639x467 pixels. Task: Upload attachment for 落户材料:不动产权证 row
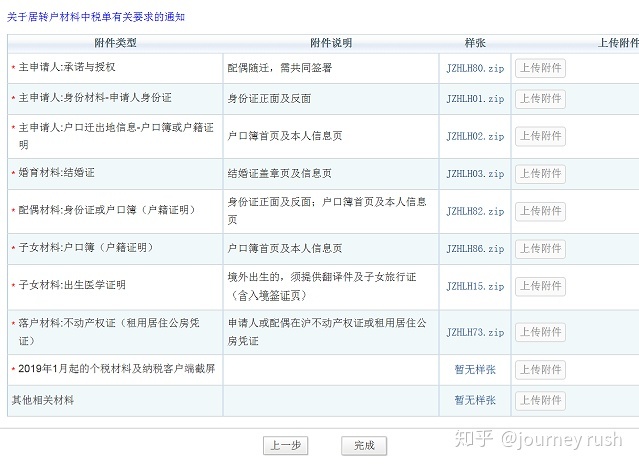540,332
